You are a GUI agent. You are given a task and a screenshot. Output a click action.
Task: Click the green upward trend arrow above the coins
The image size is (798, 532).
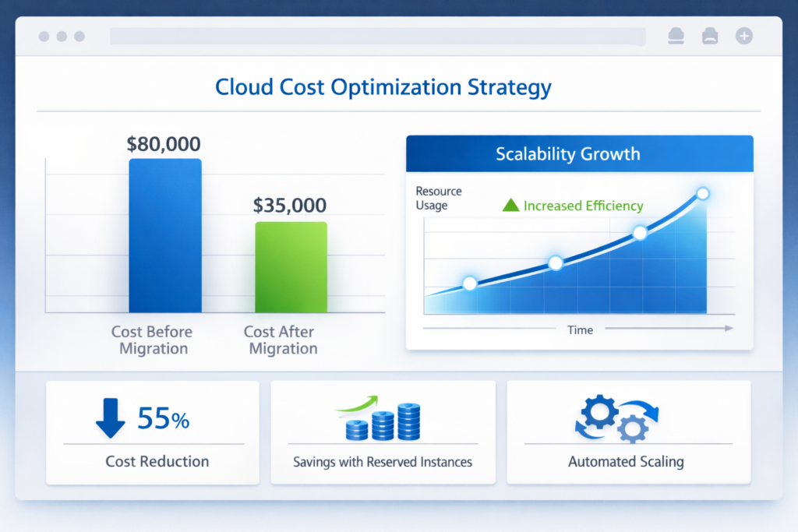(x=358, y=403)
